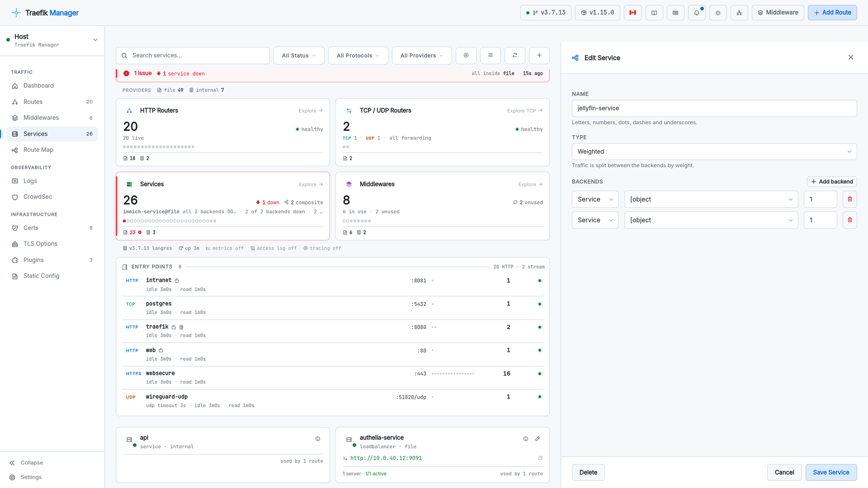Click Save Service
Viewport: 868px width, 488px height.
tap(831, 472)
